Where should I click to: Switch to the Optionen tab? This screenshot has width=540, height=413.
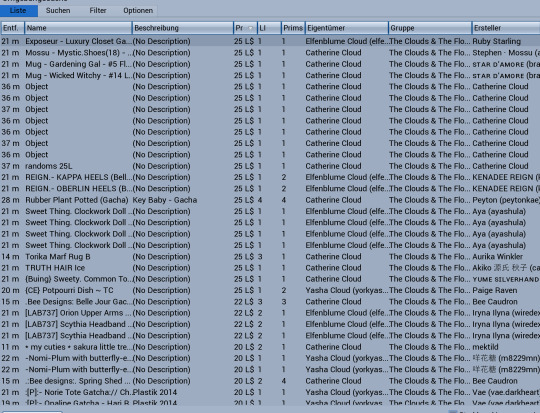pos(138,11)
